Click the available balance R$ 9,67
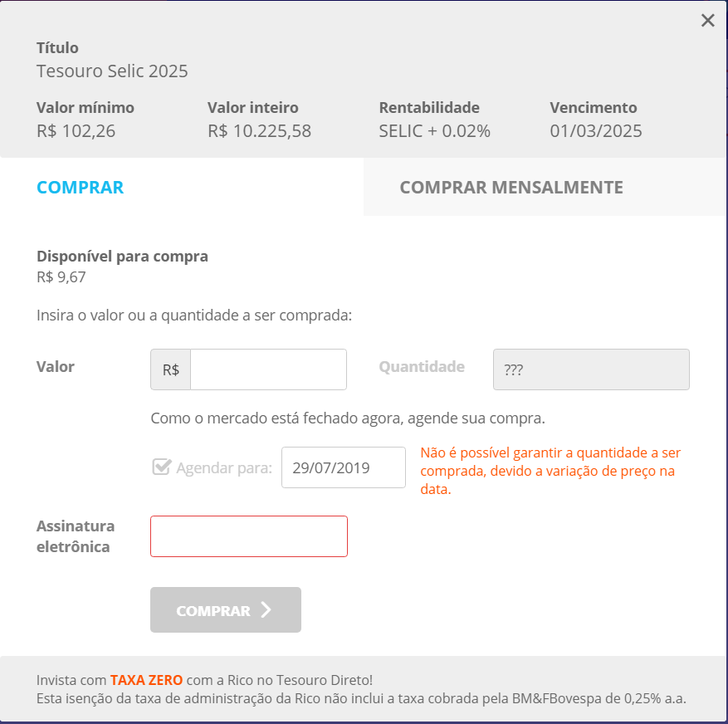728x724 pixels. point(61,276)
